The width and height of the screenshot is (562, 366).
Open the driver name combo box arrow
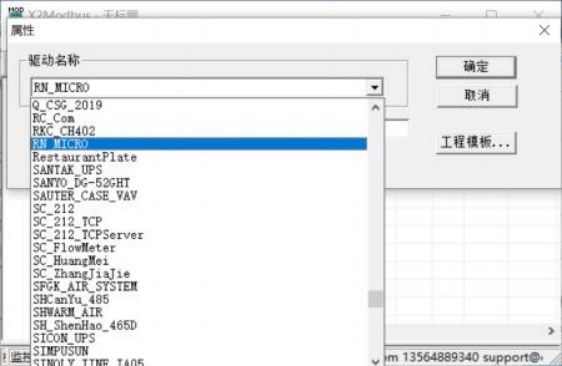(x=375, y=87)
